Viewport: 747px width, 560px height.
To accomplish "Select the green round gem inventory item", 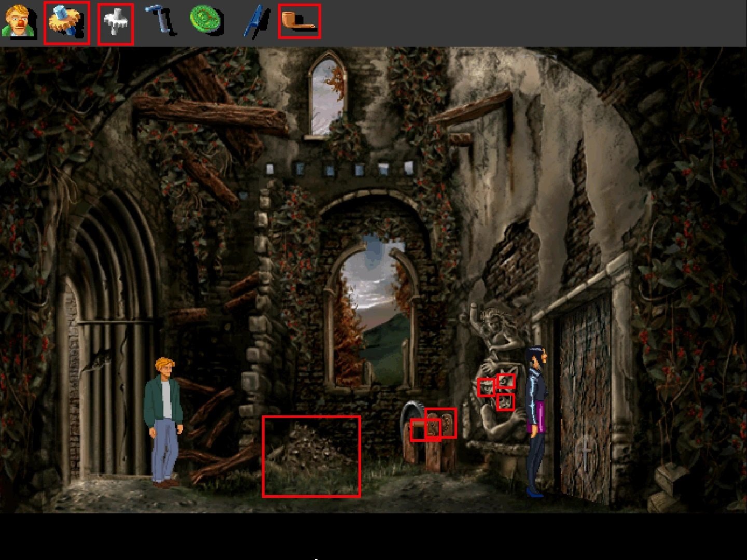I will point(206,22).
